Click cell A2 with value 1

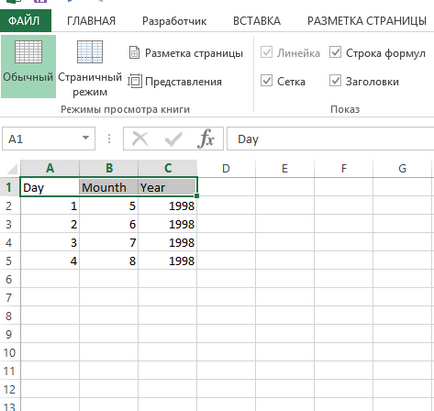click(50, 206)
